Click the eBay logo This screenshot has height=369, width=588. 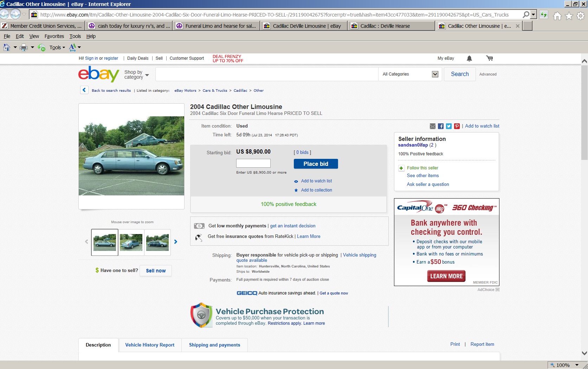pyautogui.click(x=99, y=74)
